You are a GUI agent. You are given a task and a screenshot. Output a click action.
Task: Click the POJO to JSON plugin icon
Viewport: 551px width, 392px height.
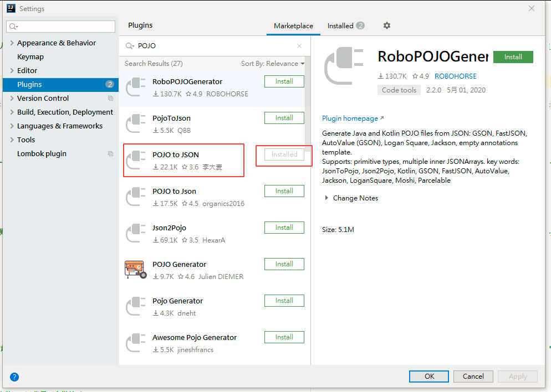[x=136, y=160]
